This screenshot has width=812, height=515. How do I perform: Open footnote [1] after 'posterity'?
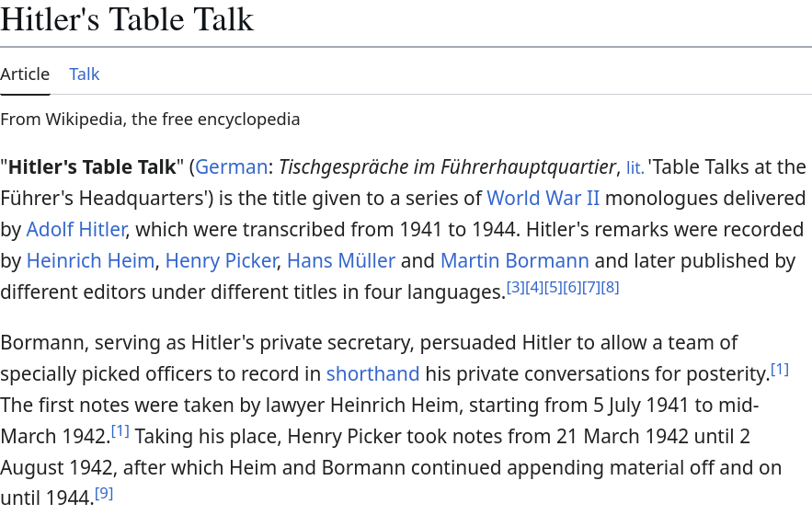tap(780, 370)
